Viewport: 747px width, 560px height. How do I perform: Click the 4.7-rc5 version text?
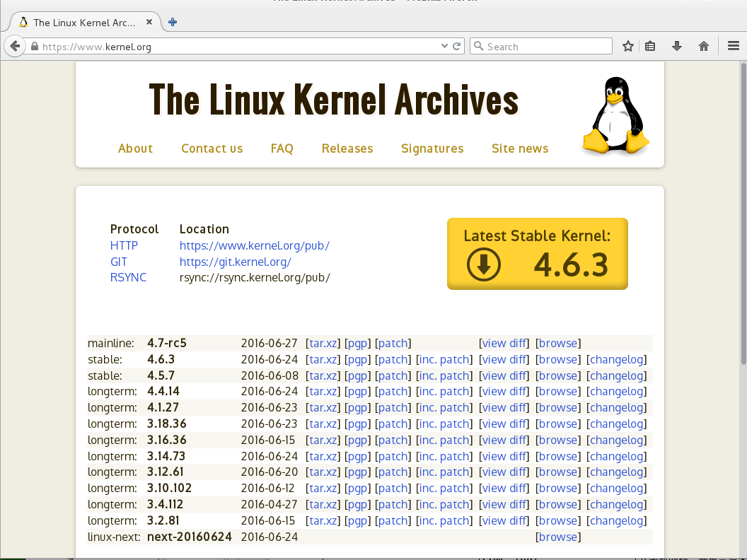[167, 344]
